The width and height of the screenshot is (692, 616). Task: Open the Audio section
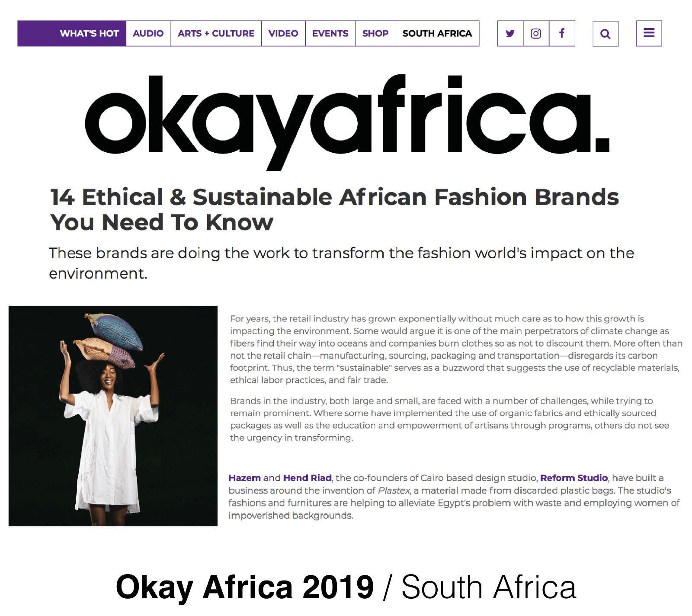(x=148, y=33)
